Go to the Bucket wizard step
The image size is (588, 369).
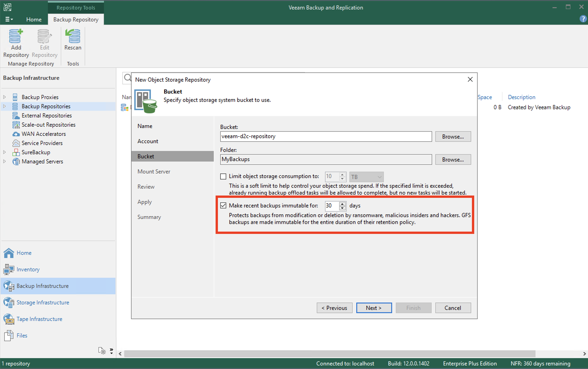[173, 156]
